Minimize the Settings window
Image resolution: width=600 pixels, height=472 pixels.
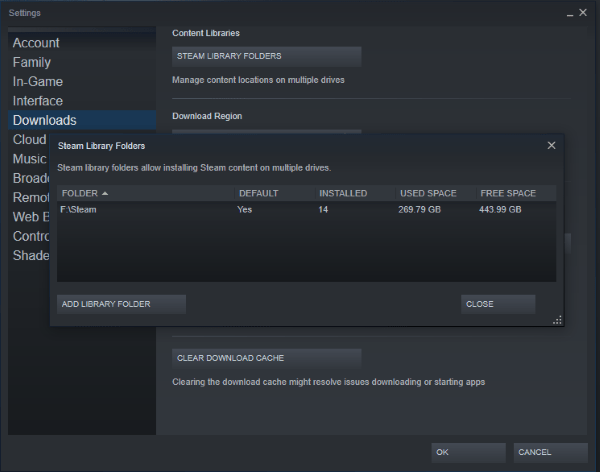click(x=570, y=13)
